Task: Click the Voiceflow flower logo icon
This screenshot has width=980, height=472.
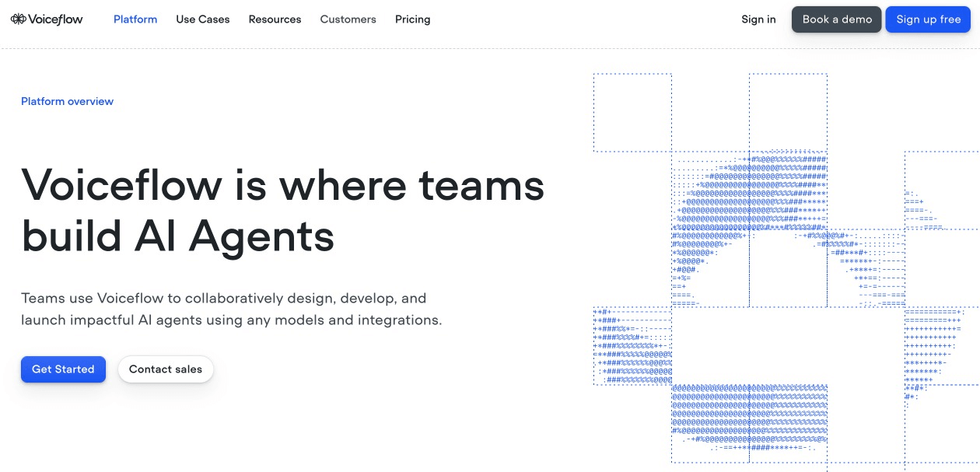Action: (17, 19)
